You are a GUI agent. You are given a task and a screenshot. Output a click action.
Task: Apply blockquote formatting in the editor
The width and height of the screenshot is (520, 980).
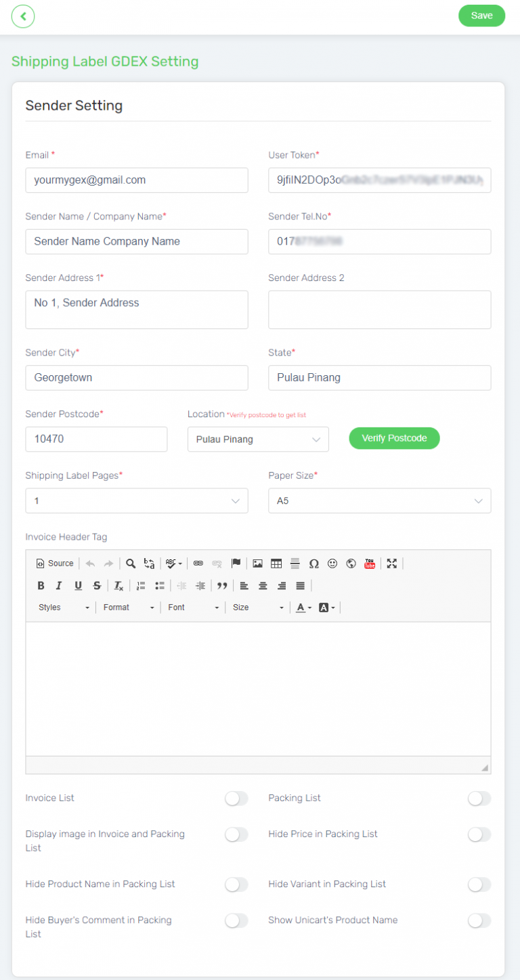222,585
